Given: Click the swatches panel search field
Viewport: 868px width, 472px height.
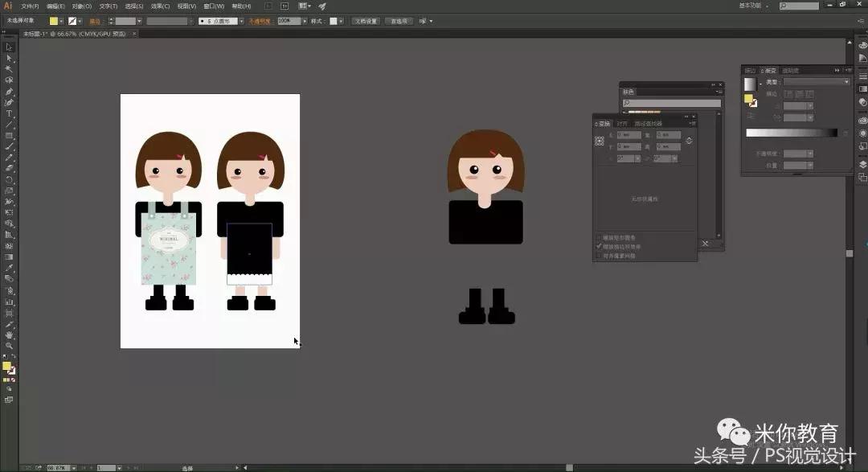Looking at the screenshot, I should point(671,103).
